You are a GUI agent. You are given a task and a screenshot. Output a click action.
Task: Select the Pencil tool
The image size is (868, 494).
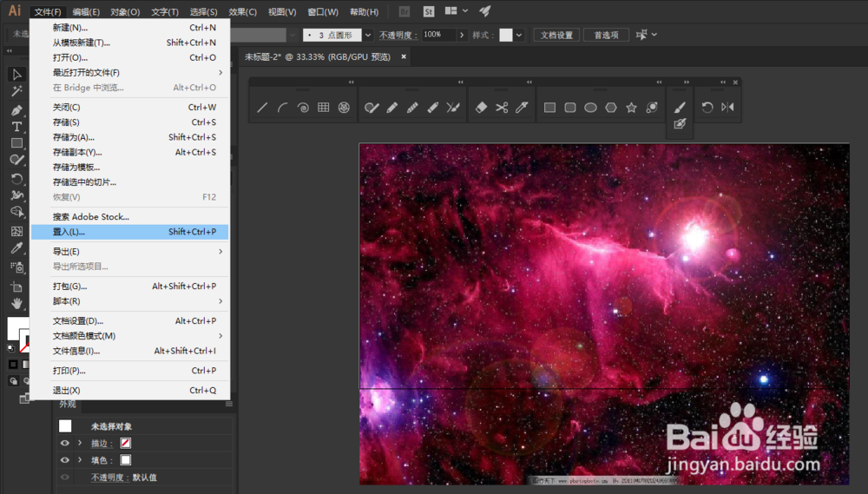(392, 108)
